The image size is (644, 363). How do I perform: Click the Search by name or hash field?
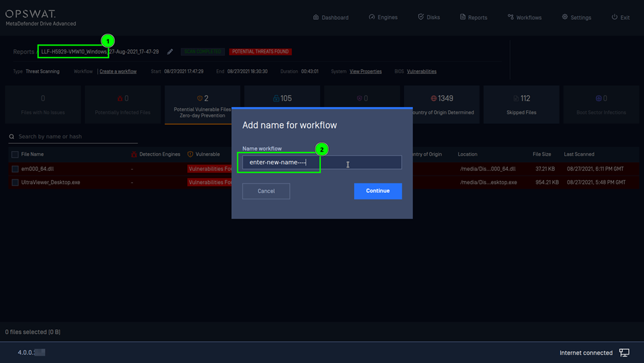click(x=73, y=137)
